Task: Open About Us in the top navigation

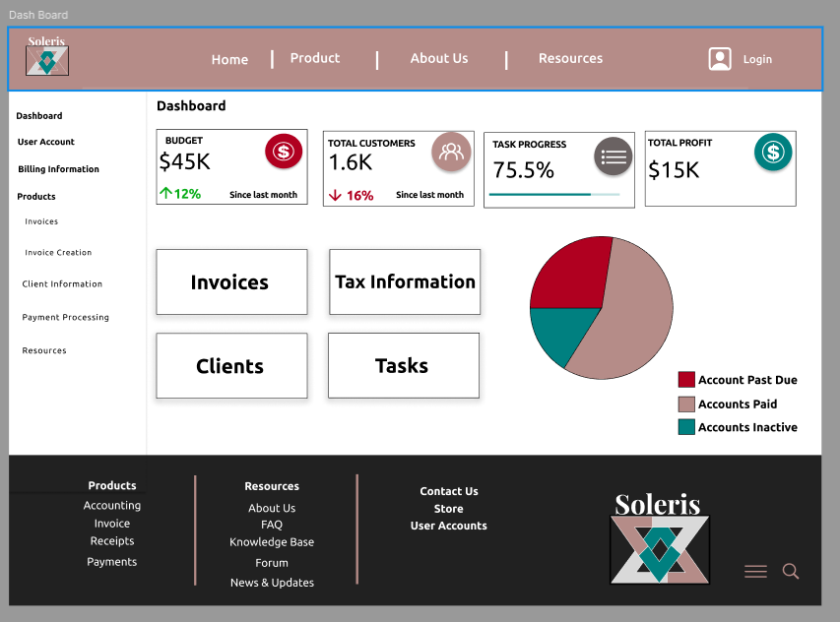Action: pos(439,58)
